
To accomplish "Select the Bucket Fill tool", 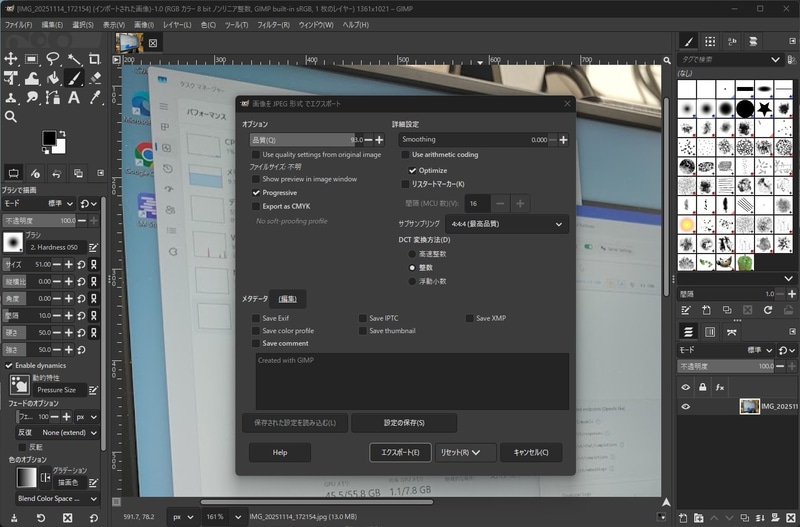I will point(53,78).
